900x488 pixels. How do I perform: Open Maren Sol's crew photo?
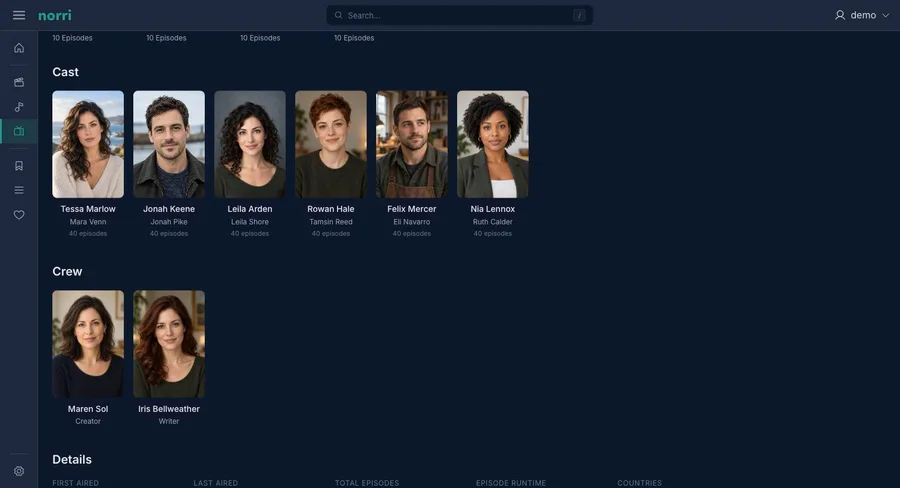88,344
